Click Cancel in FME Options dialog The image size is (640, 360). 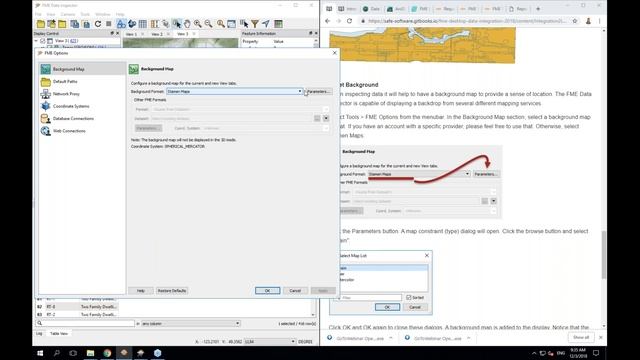tap(295, 291)
